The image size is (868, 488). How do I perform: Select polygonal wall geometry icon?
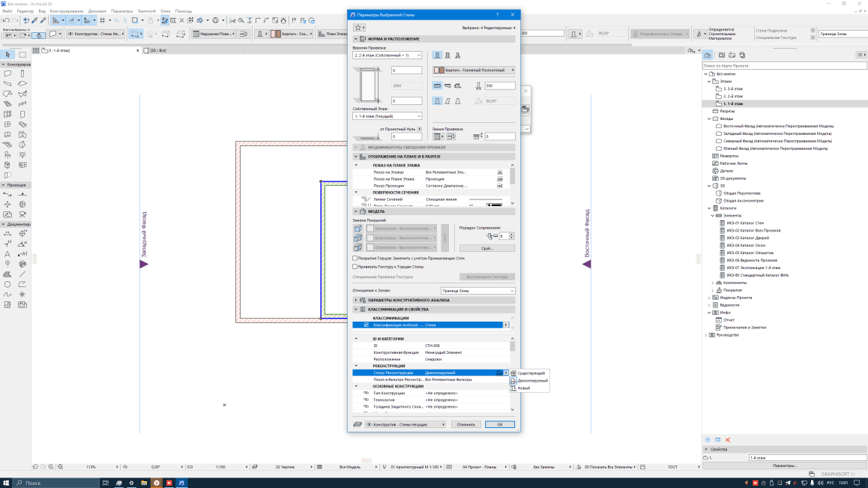457,86
